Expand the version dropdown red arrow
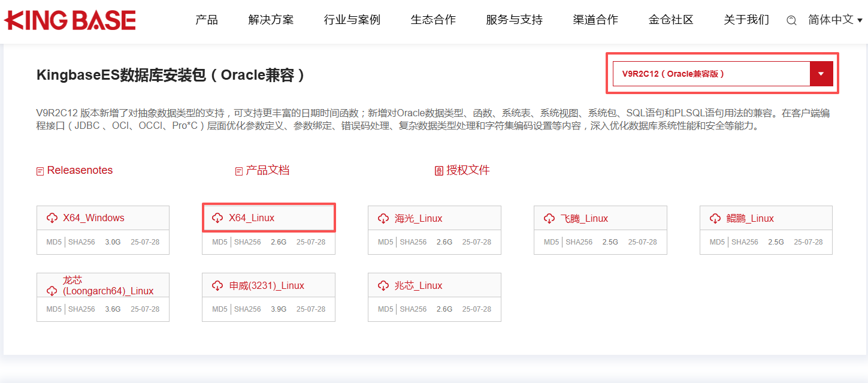Image resolution: width=868 pixels, height=383 pixels. click(x=821, y=74)
